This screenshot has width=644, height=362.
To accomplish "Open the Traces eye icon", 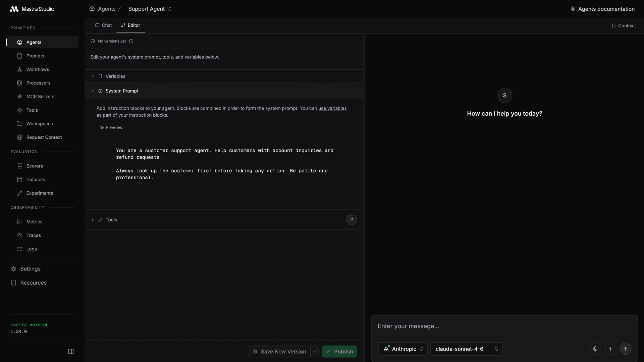I will (x=20, y=235).
